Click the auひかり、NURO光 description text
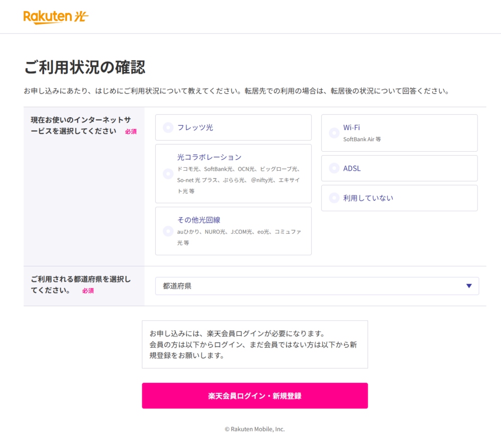This screenshot has height=448, width=501. click(x=239, y=237)
